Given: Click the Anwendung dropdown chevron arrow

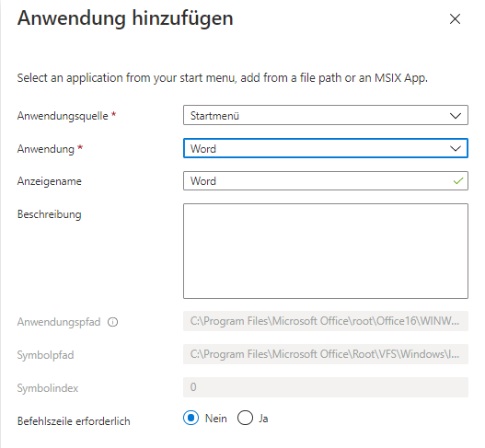Looking at the screenshot, I should (456, 148).
